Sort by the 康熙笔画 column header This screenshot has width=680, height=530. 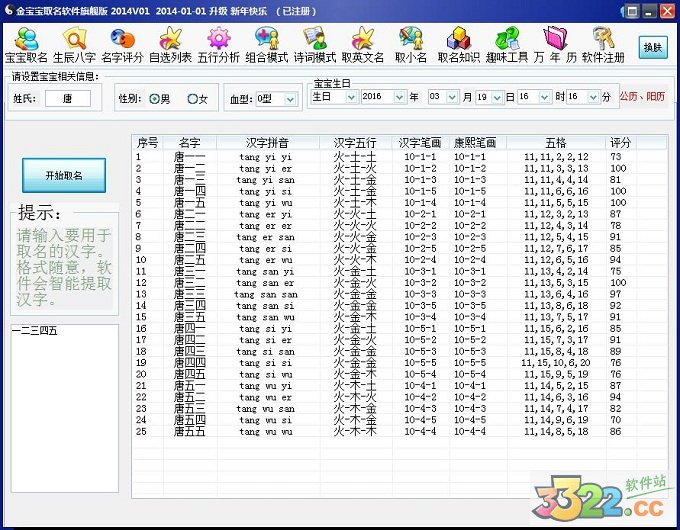pos(477,142)
